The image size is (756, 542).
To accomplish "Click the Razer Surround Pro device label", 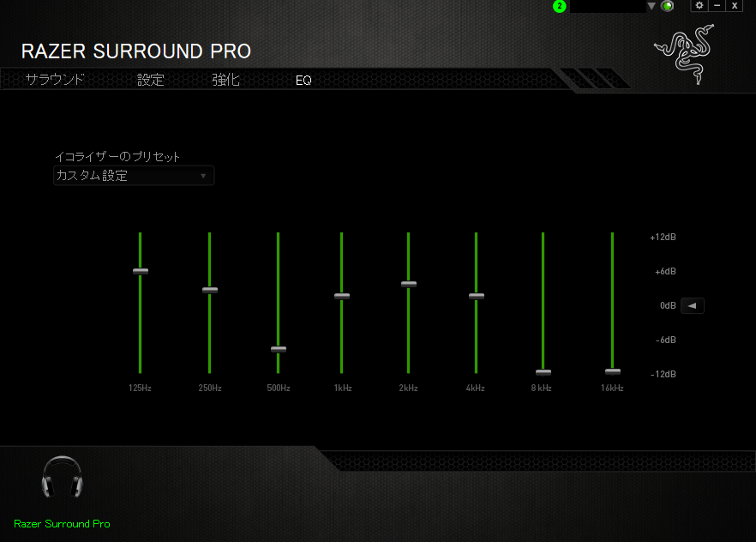I will (x=63, y=524).
